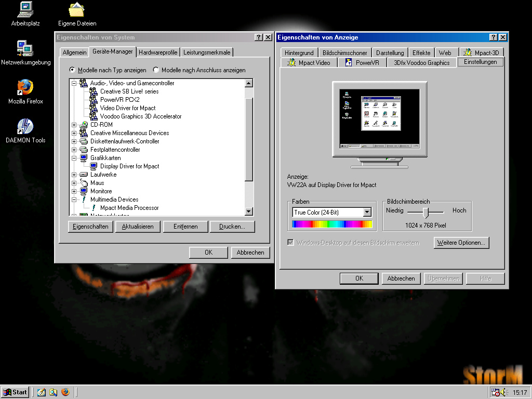Select the DAEMON Tools desktop shortcut
This screenshot has width=532, height=399.
[x=25, y=127]
